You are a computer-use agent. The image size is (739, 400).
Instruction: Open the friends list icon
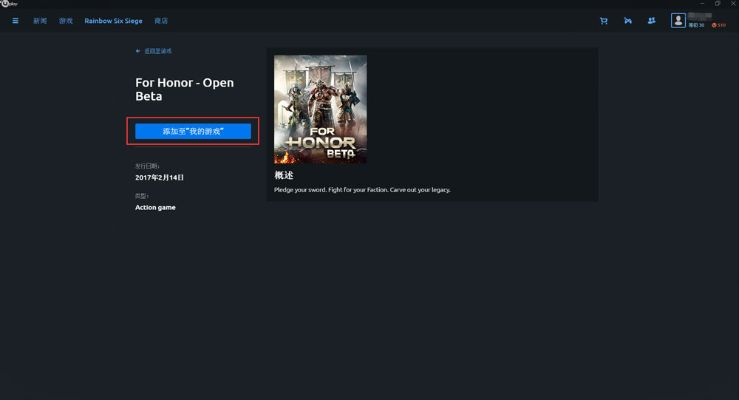652,20
